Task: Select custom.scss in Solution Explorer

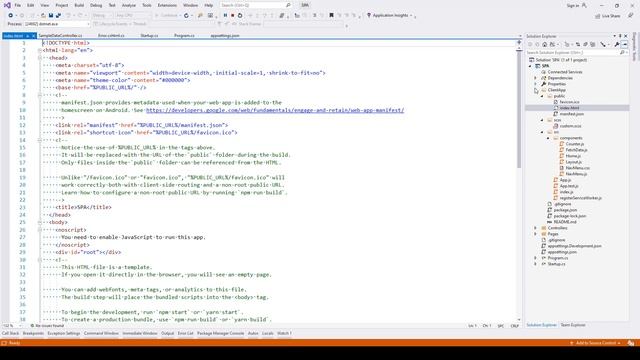Action: (x=570, y=126)
